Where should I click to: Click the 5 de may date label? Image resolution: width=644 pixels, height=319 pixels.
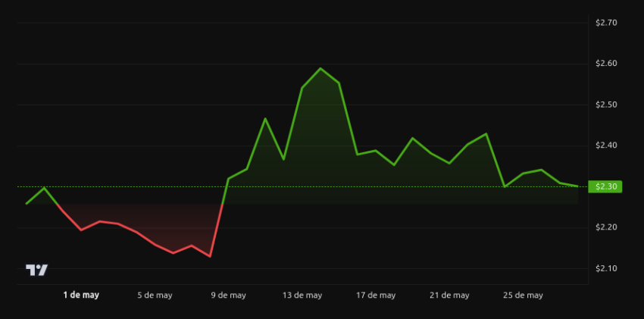(x=155, y=296)
